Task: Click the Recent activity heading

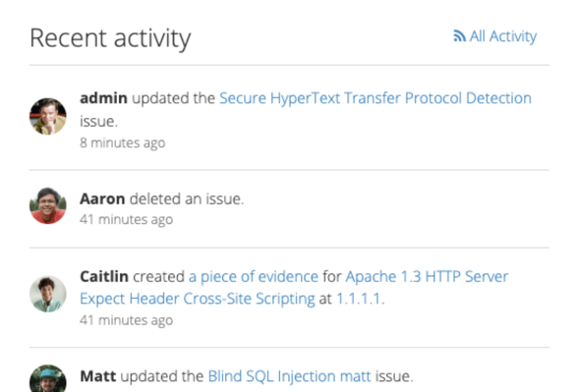Action: [110, 38]
